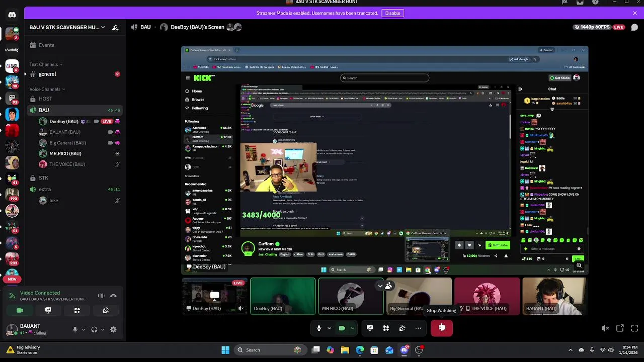644x362 pixels.
Task: Disable Streamer Mode via banner button
Action: [x=392, y=13]
